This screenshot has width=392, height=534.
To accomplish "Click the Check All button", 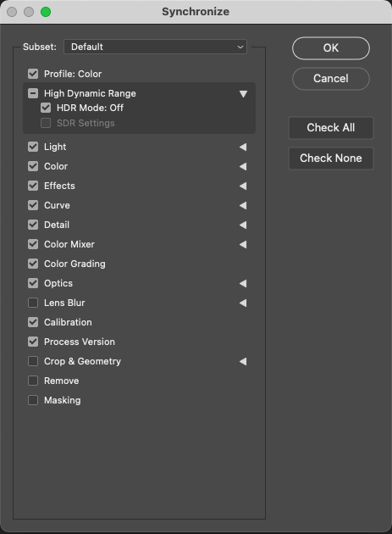I will (x=331, y=128).
